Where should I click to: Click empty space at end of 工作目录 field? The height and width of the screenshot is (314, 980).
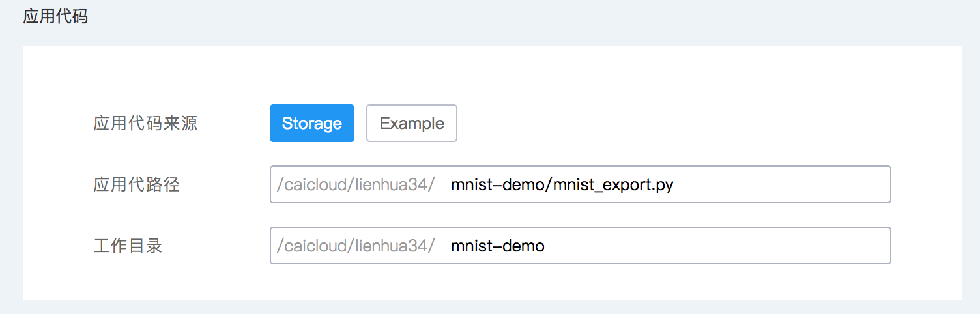coord(814,246)
